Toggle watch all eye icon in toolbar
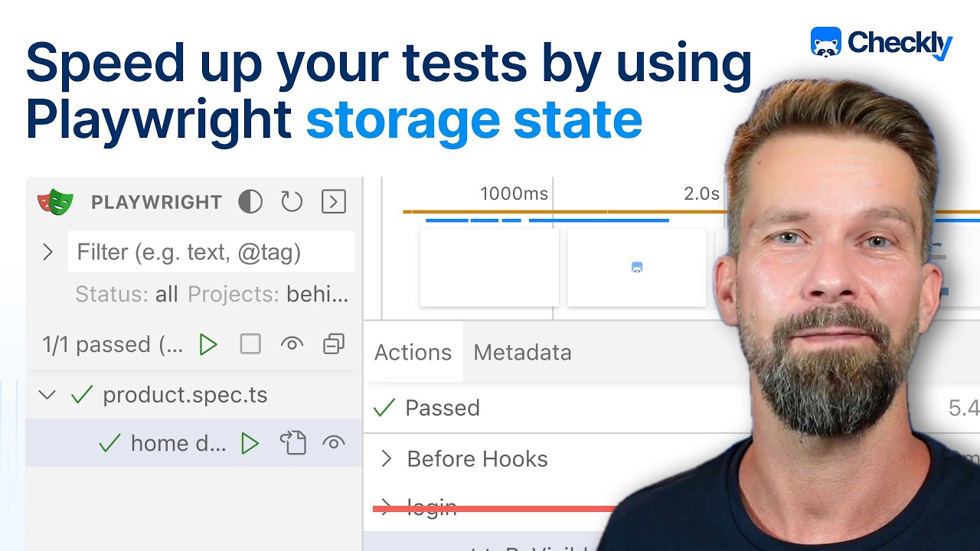This screenshot has width=980, height=551. (x=292, y=344)
